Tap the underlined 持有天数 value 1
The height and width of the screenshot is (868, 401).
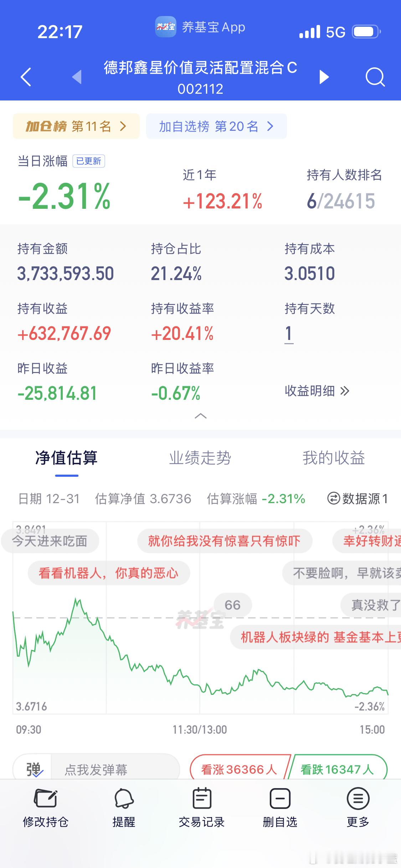pos(289,334)
